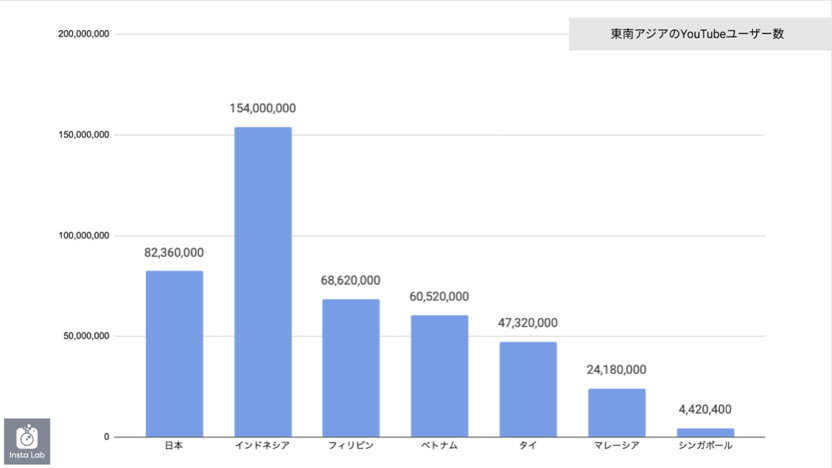Select the タイ bar in the chart

pos(528,389)
